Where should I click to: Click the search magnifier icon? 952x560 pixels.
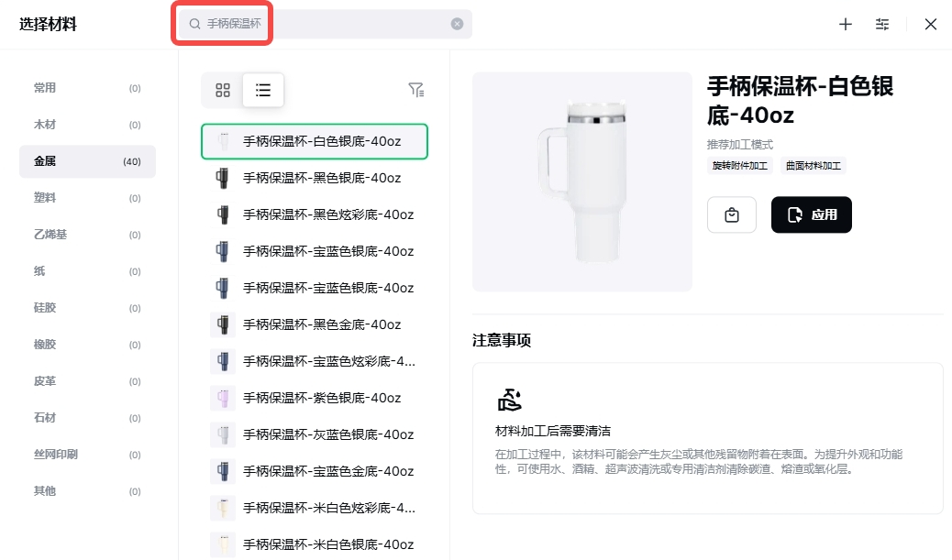click(194, 24)
